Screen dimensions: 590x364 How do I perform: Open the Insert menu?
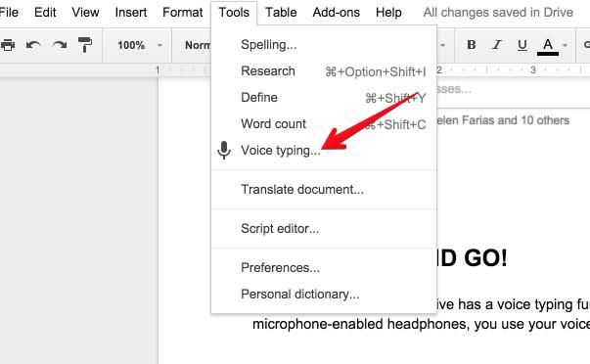coord(130,12)
